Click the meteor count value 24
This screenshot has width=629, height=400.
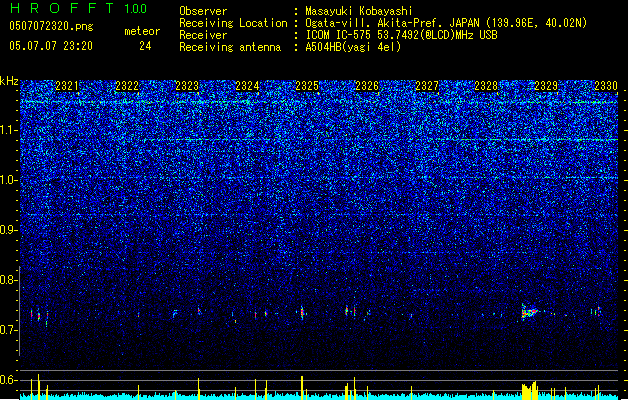coord(145,46)
